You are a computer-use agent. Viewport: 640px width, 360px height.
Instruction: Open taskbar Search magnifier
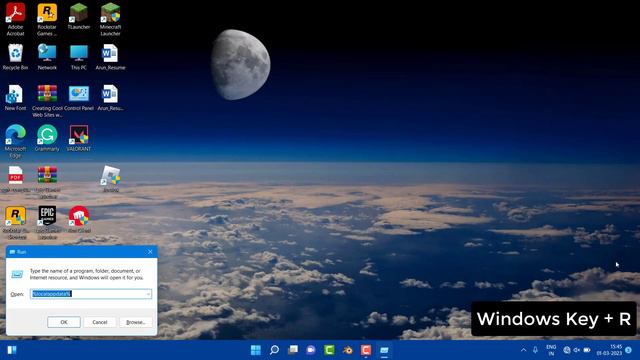click(x=274, y=350)
